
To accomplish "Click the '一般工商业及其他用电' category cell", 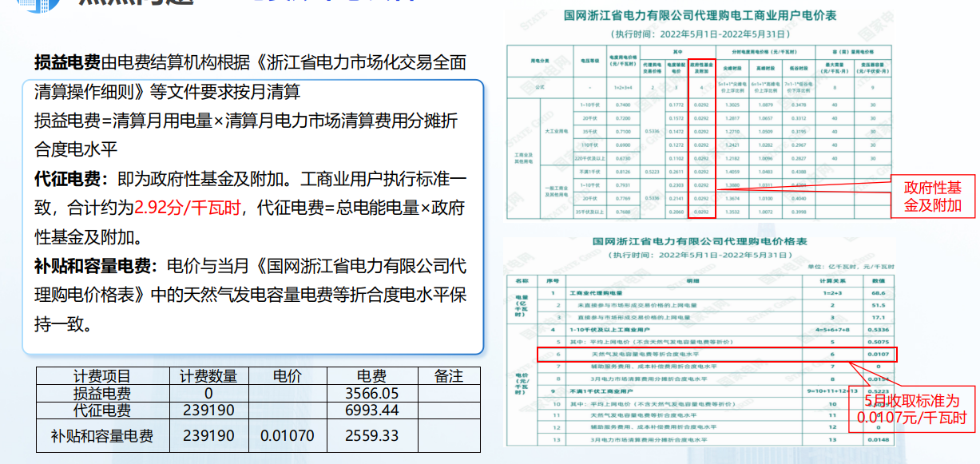I will tap(557, 191).
